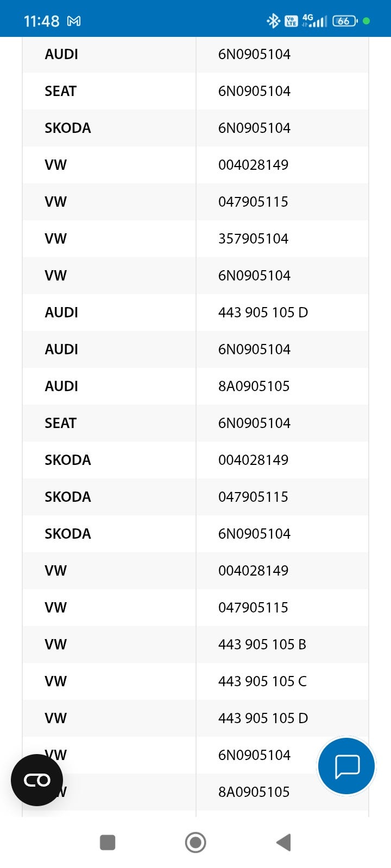Tap the Android home circle button

pos(195,843)
